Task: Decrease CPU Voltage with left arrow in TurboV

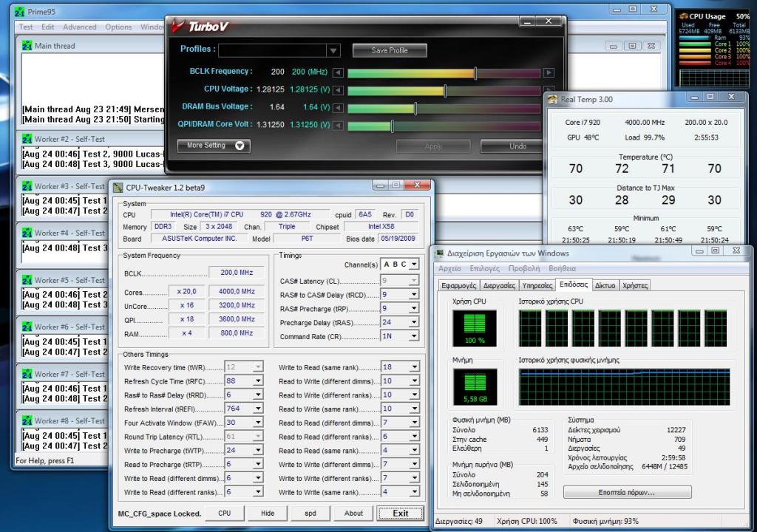Action: pyautogui.click(x=339, y=90)
